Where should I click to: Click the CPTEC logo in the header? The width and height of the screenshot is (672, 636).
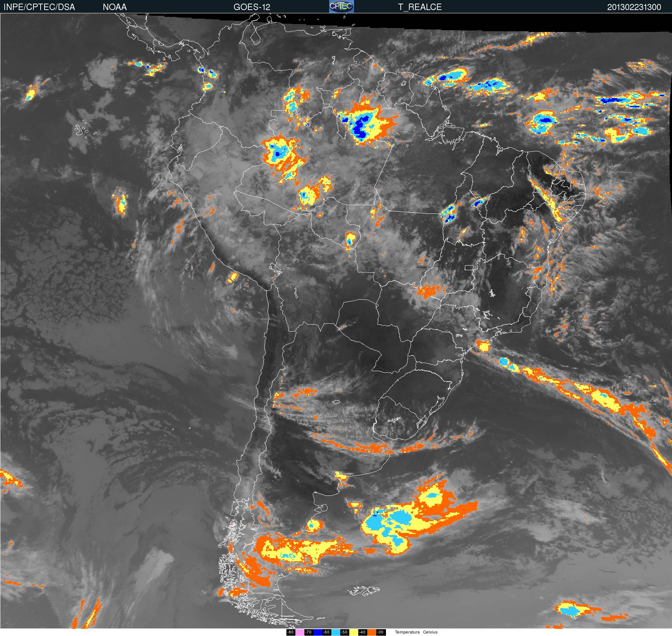341,6
